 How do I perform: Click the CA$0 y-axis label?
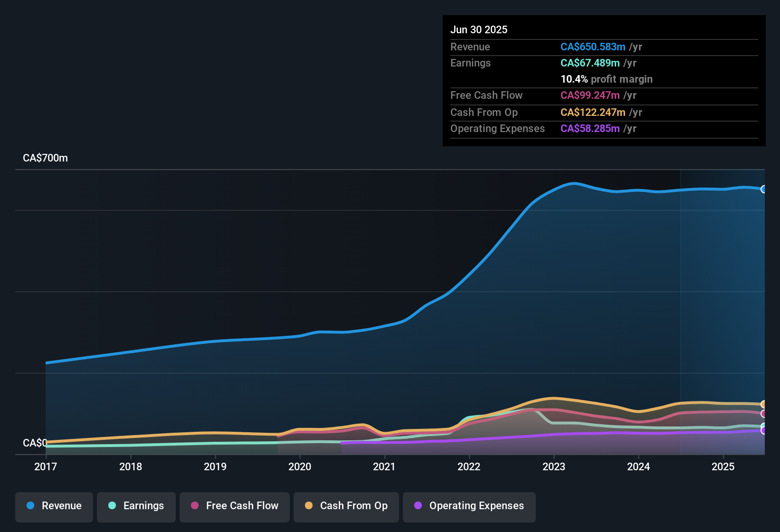coord(35,443)
